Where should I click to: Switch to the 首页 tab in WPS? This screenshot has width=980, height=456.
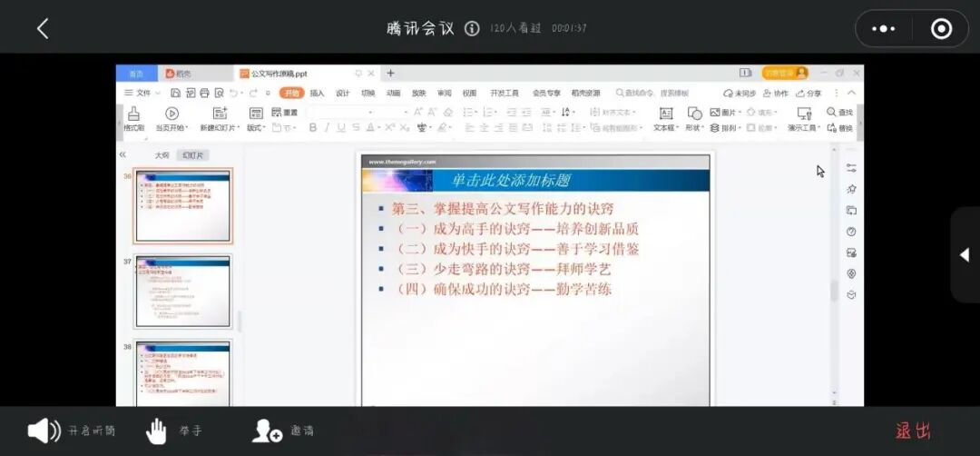click(x=136, y=74)
